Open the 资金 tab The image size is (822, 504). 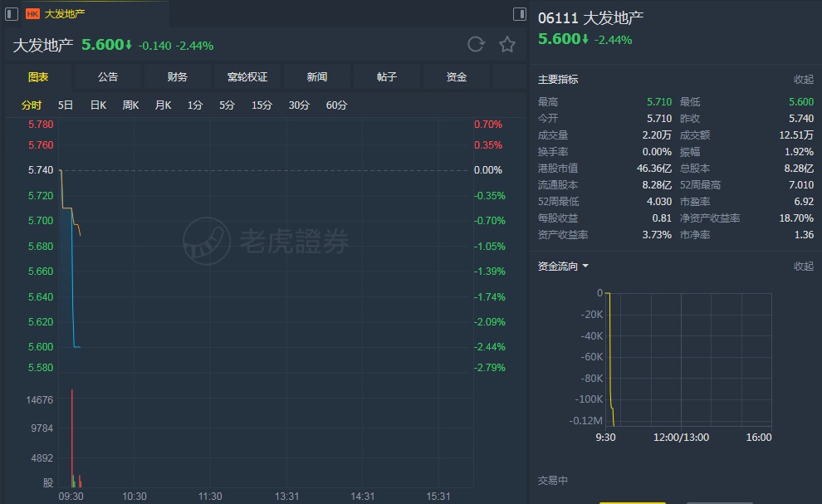(457, 77)
